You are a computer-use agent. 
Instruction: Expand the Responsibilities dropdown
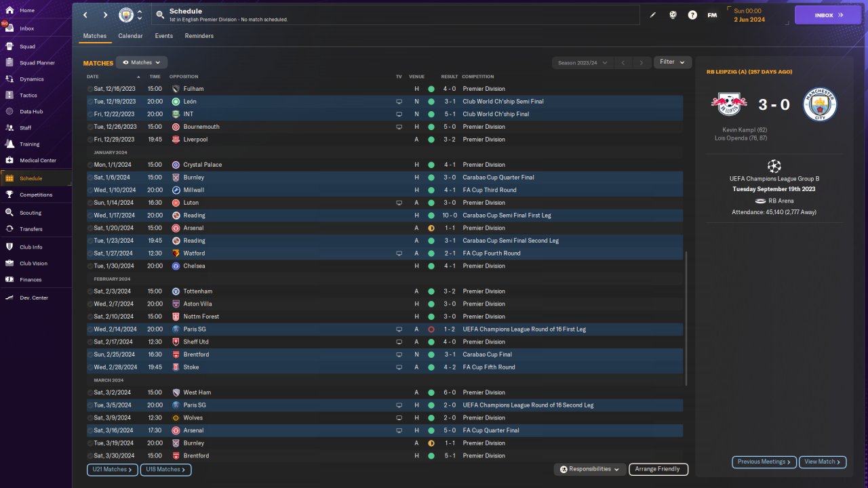(589, 469)
